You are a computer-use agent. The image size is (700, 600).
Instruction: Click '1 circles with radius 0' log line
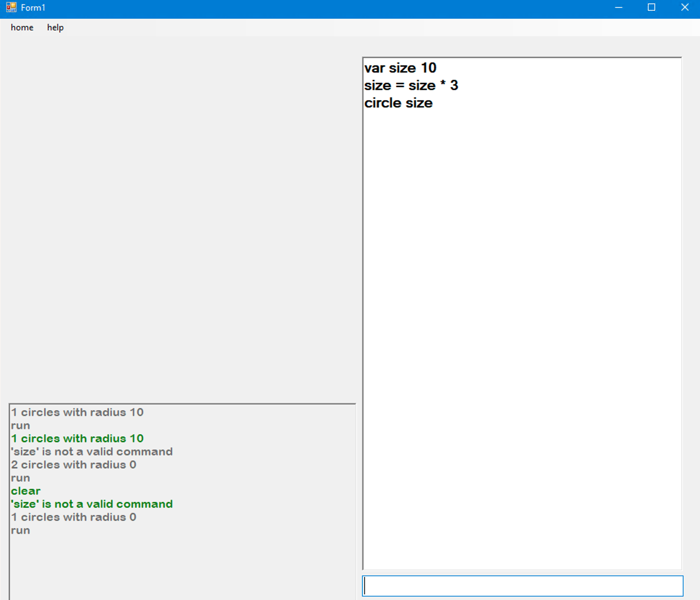73,517
